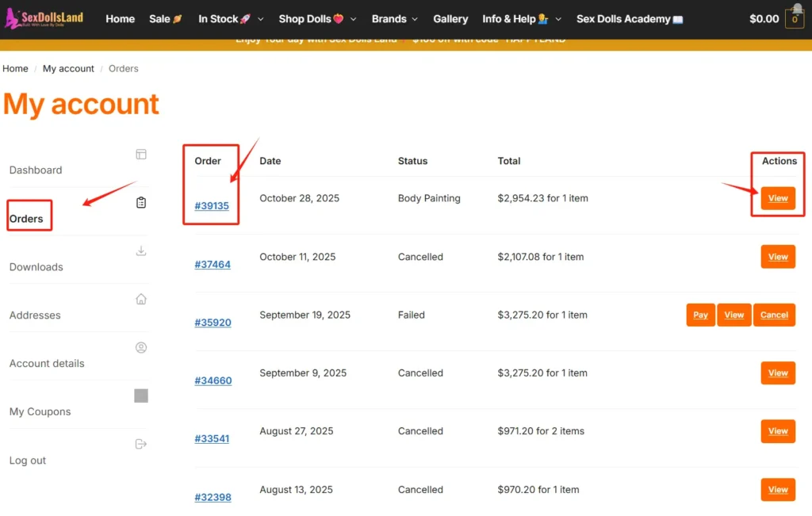Expand the In Stock menu chevron

pyautogui.click(x=261, y=18)
